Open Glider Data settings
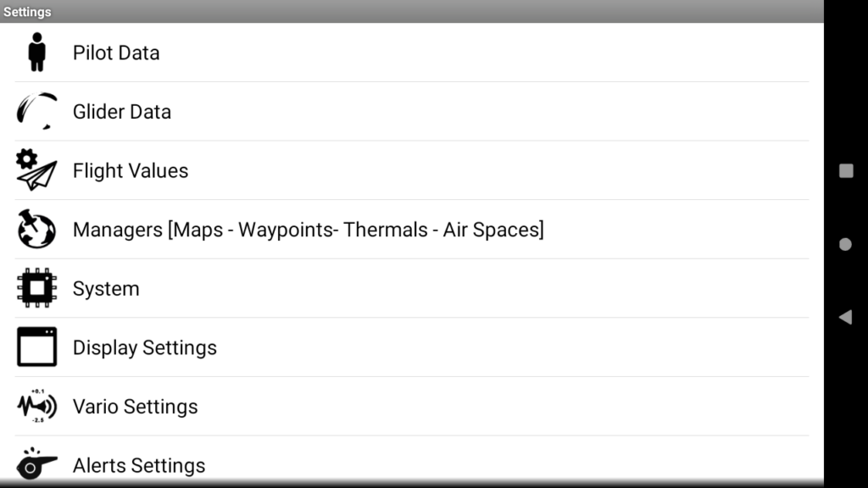Viewport: 868px width, 488px height. [412, 111]
